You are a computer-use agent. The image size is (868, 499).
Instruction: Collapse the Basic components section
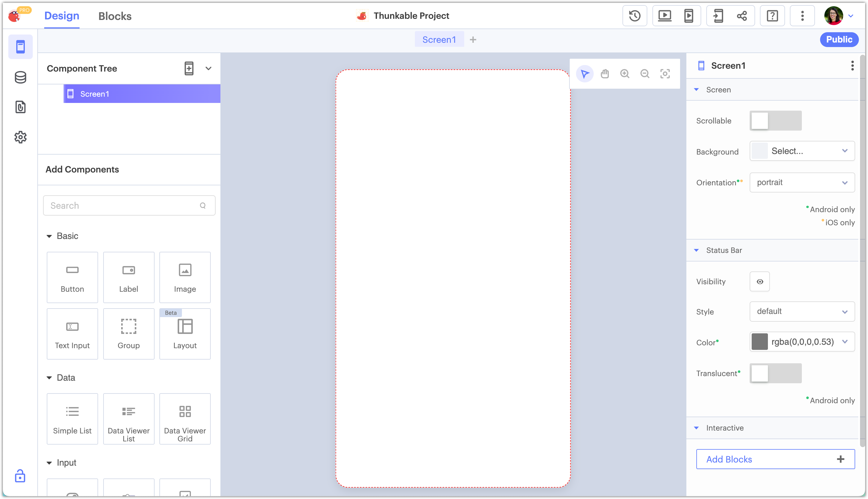(49, 236)
